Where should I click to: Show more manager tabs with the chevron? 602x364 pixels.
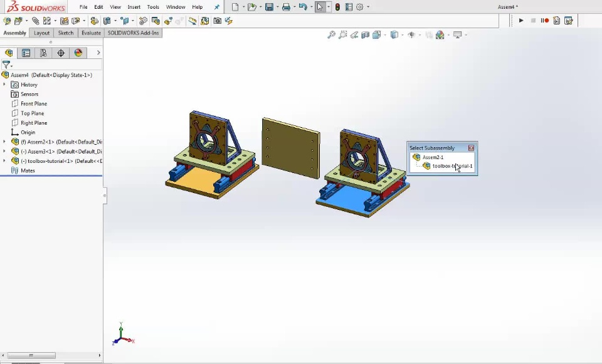(98, 53)
